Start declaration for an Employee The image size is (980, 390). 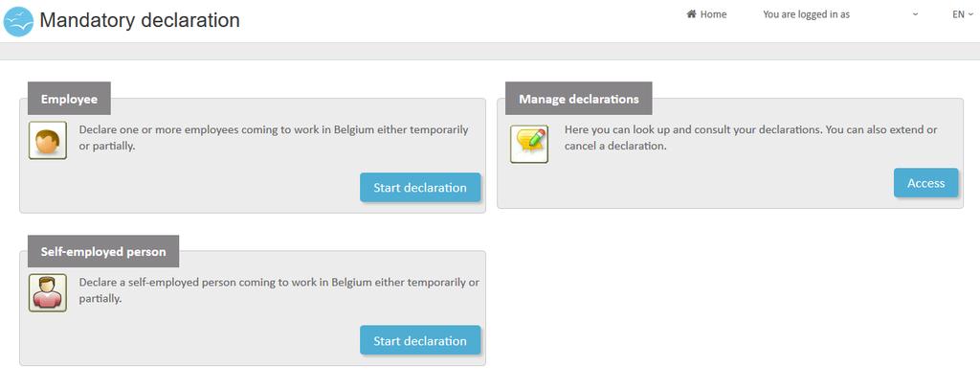(420, 187)
